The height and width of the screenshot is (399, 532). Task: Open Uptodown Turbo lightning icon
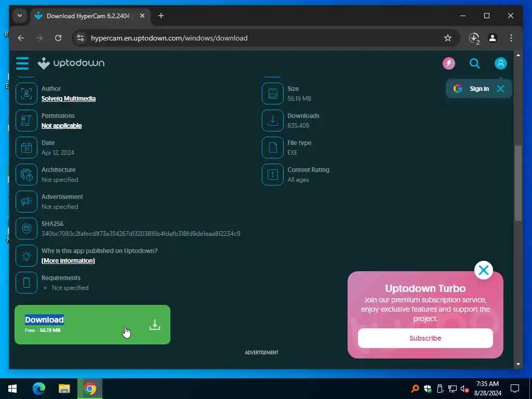click(448, 63)
